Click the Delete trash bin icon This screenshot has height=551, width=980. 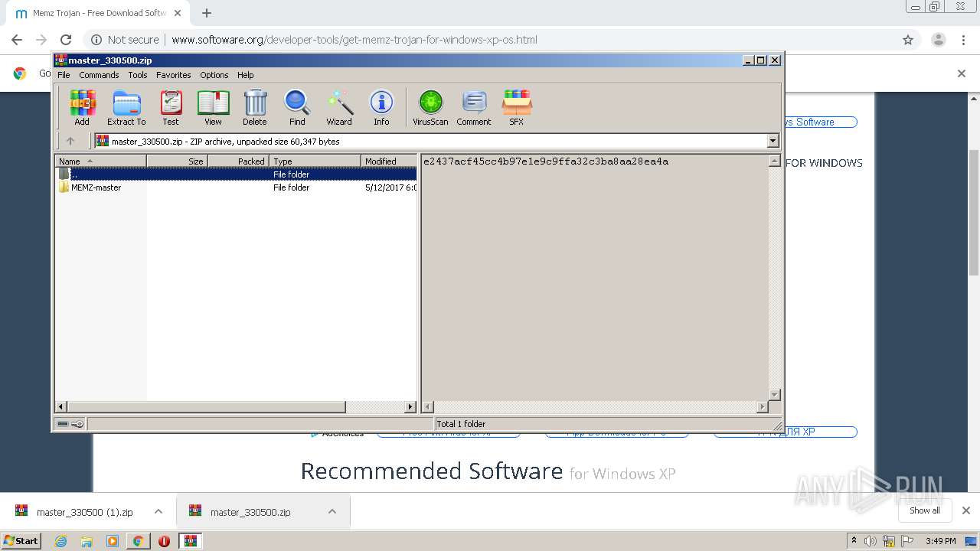pyautogui.click(x=255, y=107)
